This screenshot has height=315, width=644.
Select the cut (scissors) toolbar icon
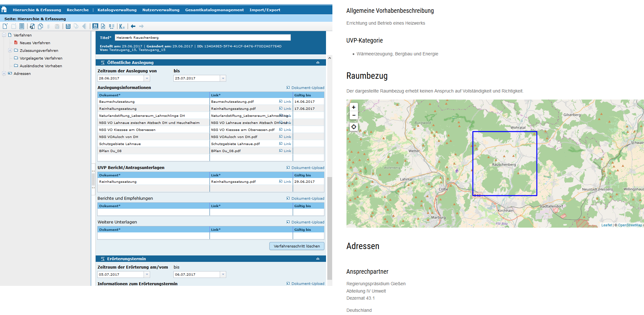coord(32,26)
